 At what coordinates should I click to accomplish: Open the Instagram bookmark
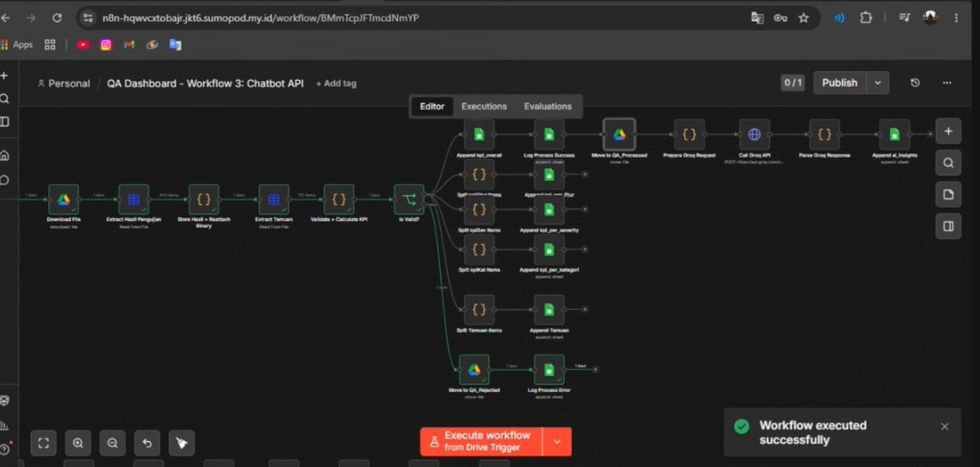coord(105,45)
